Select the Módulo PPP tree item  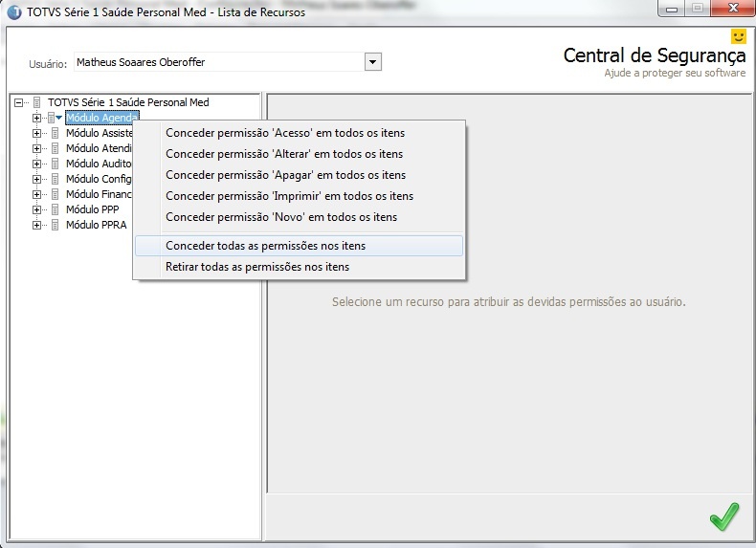coord(93,209)
